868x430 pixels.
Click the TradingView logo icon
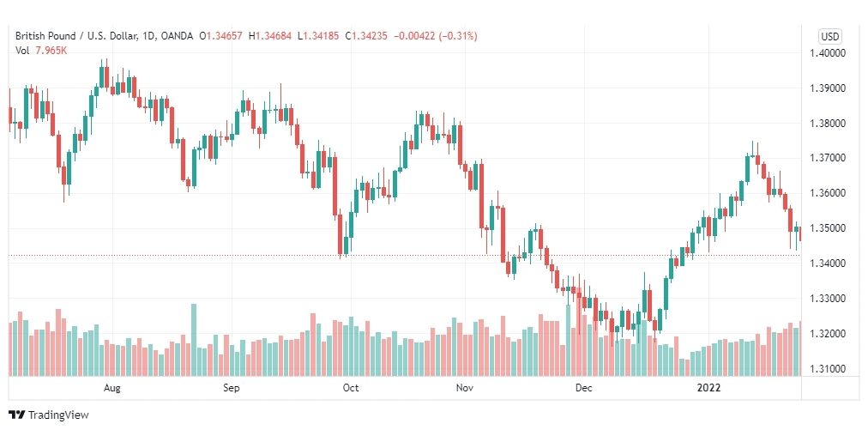[17, 415]
